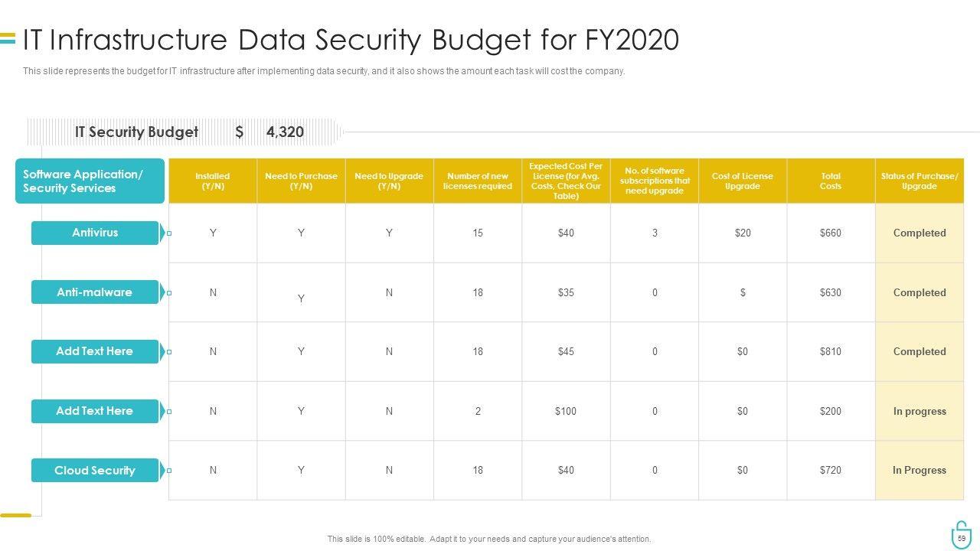Click the $100 expected cost cell

pyautogui.click(x=566, y=411)
